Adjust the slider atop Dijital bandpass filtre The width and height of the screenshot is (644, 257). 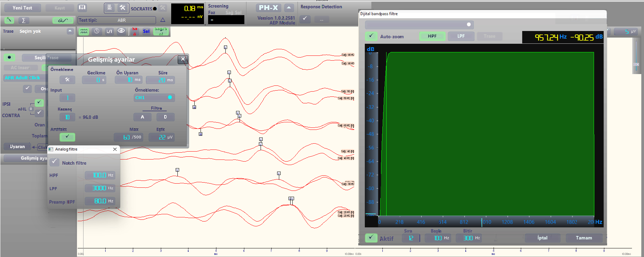pos(468,24)
